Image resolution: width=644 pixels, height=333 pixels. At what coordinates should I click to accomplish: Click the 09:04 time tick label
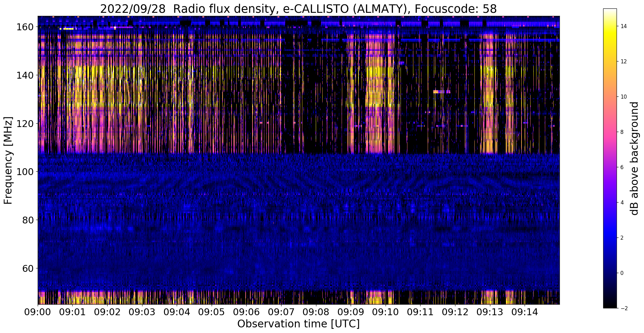point(177,312)
